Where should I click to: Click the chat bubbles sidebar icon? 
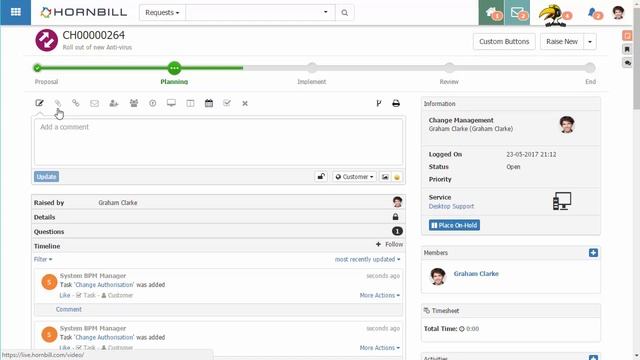627,63
